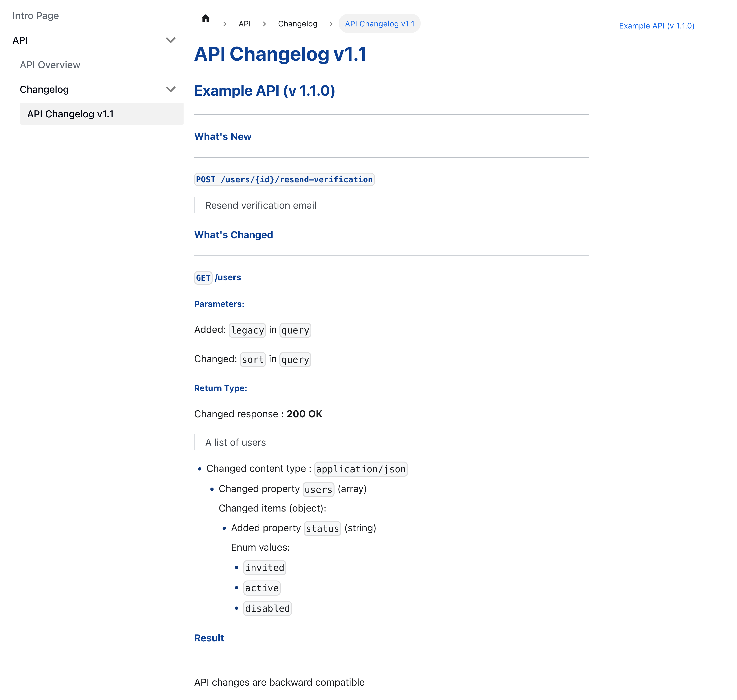The width and height of the screenshot is (737, 700).
Task: Click the Example API (v 1.1.0) heading
Action: (265, 91)
